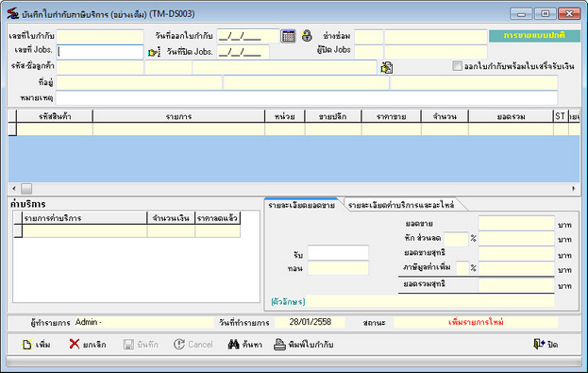Image resolution: width=588 pixels, height=373 pixels.
Task: Open the invoice date calendar picker
Action: [x=288, y=36]
